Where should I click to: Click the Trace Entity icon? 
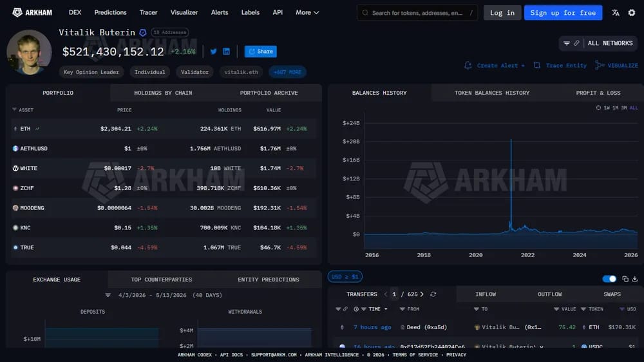(x=537, y=65)
